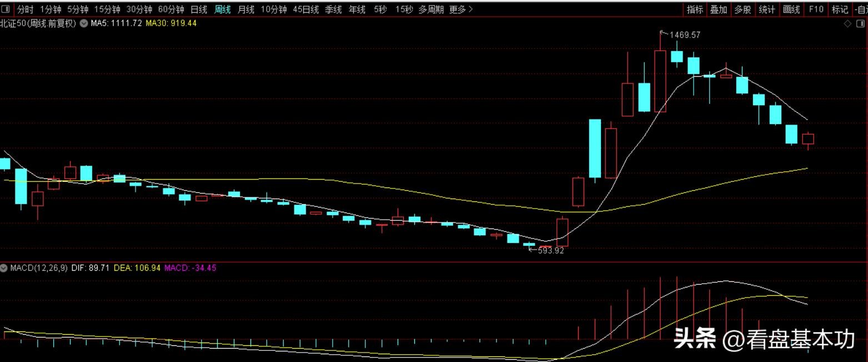Open F10 company information
The height and width of the screenshot is (362, 868).
(816, 9)
